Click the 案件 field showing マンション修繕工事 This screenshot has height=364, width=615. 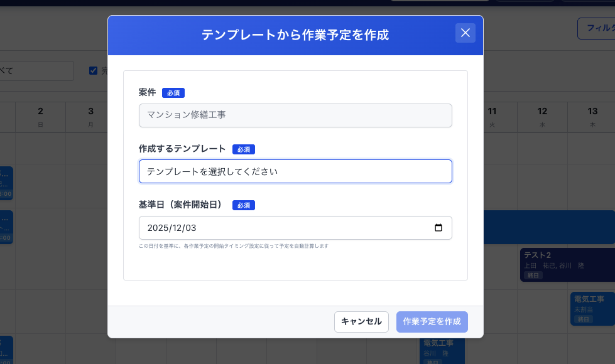[295, 115]
